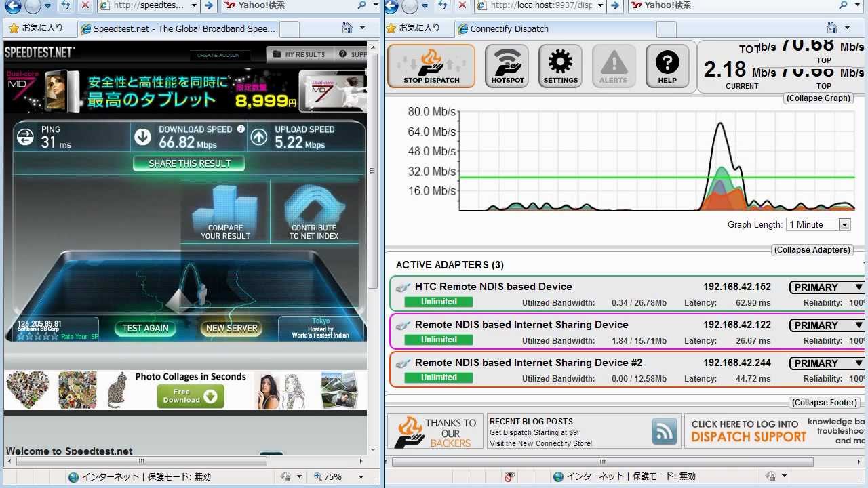Image resolution: width=868 pixels, height=488 pixels.
Task: Click the Connectify flame logo in footer
Action: [410, 432]
